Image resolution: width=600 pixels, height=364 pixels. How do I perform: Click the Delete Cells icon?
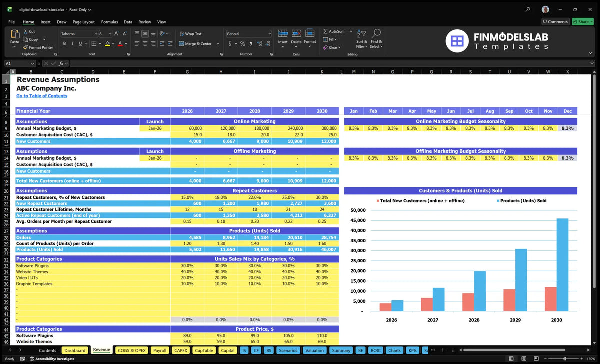tap(296, 33)
